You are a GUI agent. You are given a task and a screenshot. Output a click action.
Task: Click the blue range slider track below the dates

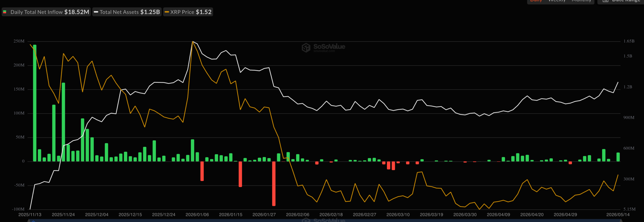(325, 221)
